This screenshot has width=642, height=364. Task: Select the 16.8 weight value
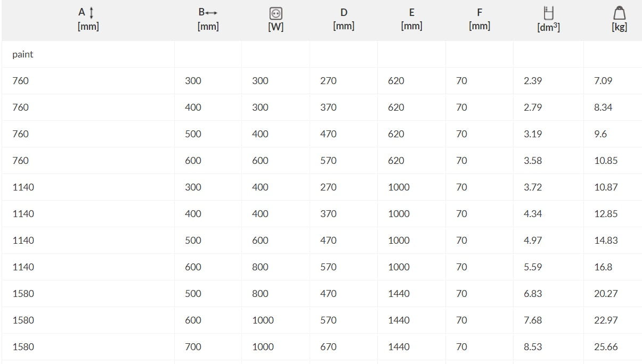(x=603, y=267)
